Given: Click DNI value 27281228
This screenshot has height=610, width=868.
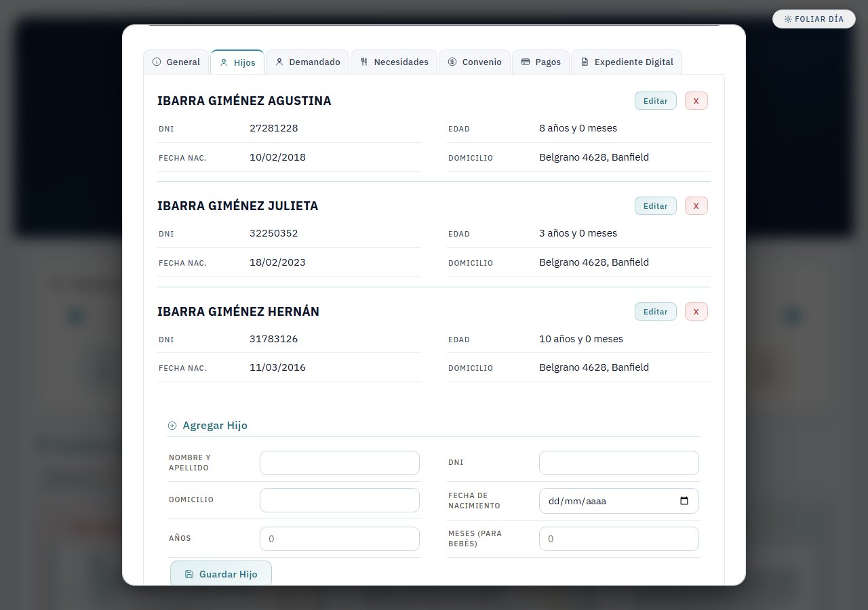Looking at the screenshot, I should tap(274, 128).
